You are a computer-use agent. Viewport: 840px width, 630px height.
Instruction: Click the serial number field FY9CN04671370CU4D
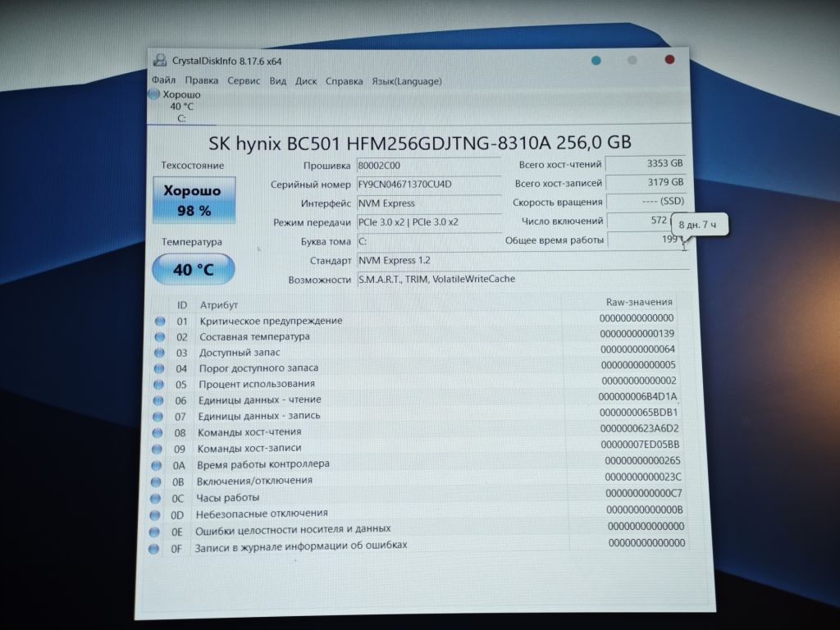(428, 185)
